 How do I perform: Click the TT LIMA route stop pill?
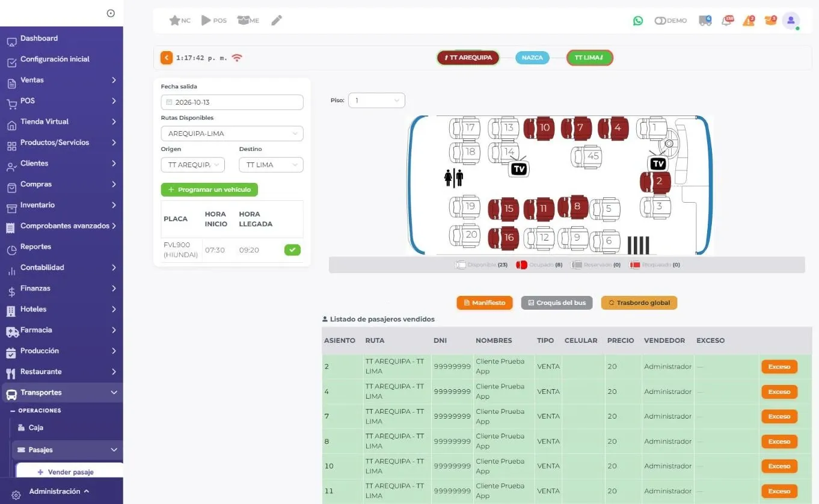590,58
